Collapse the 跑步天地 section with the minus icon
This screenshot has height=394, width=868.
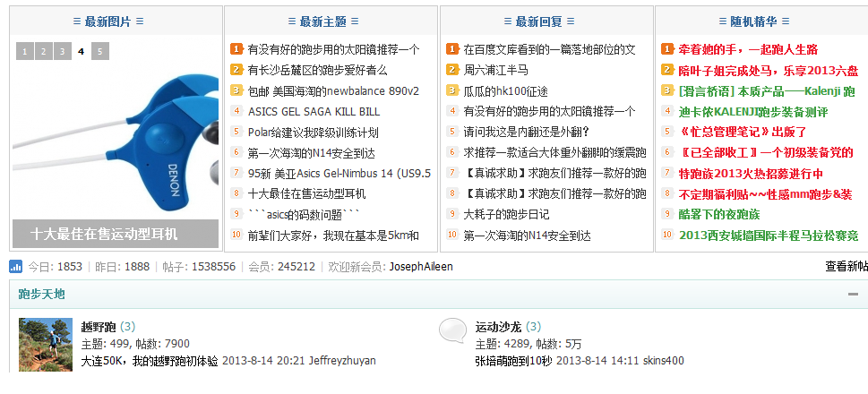pos(853,294)
